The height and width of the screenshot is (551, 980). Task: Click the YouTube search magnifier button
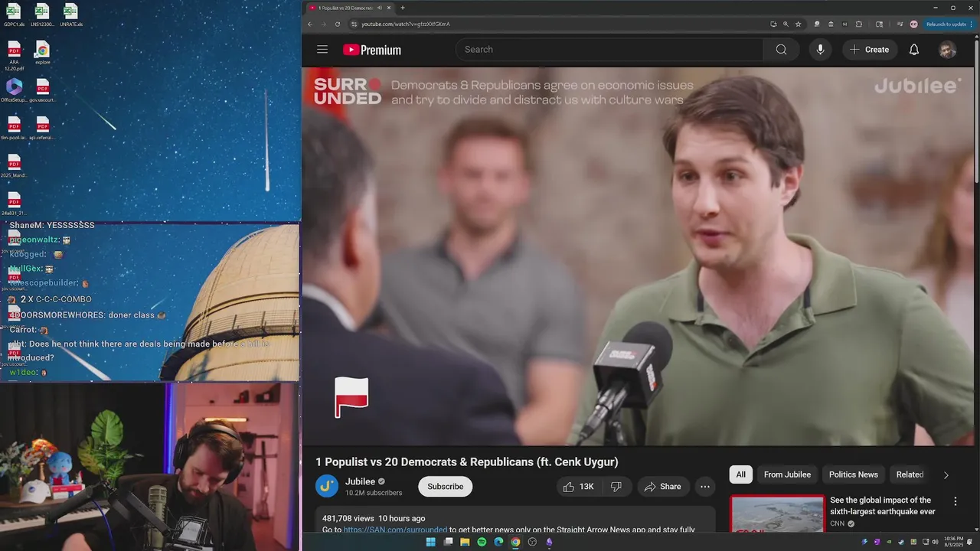781,50
